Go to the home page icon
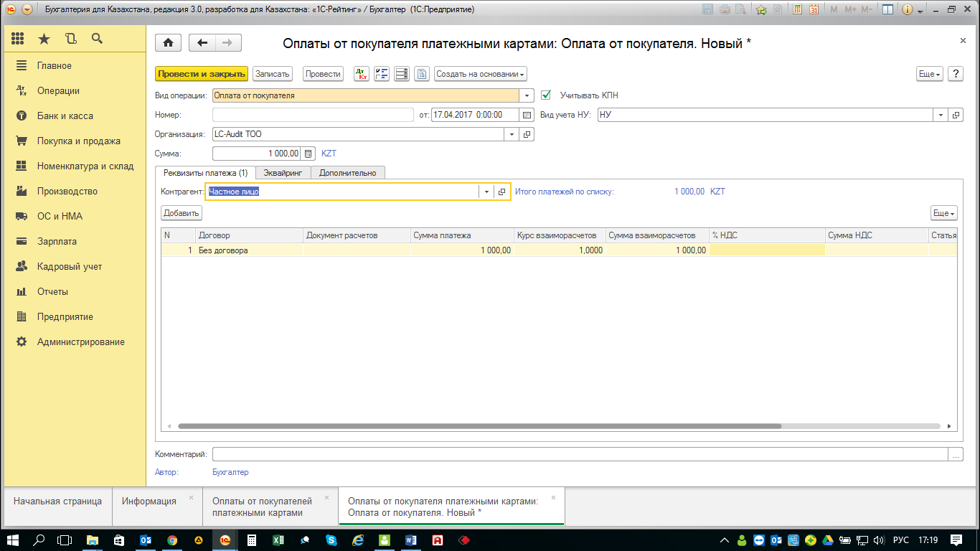This screenshot has width=980, height=551. [168, 43]
